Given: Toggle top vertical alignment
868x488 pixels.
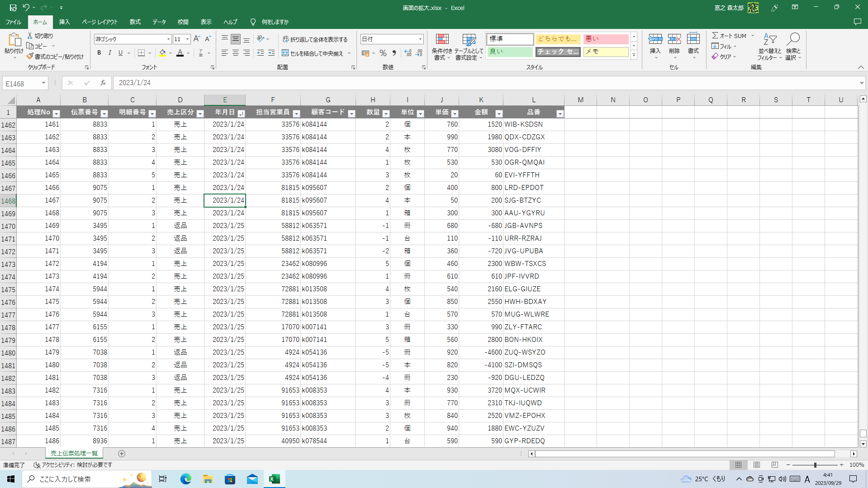Looking at the screenshot, I should coord(225,39).
